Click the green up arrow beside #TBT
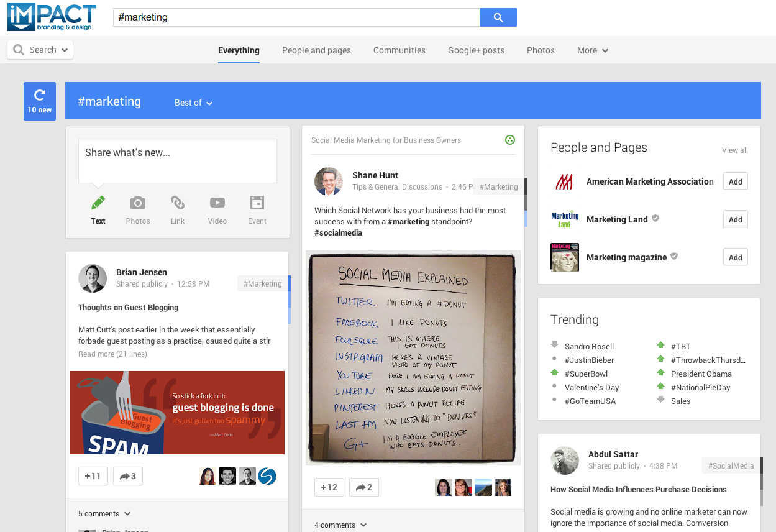Image resolution: width=776 pixels, height=532 pixels. tap(661, 345)
